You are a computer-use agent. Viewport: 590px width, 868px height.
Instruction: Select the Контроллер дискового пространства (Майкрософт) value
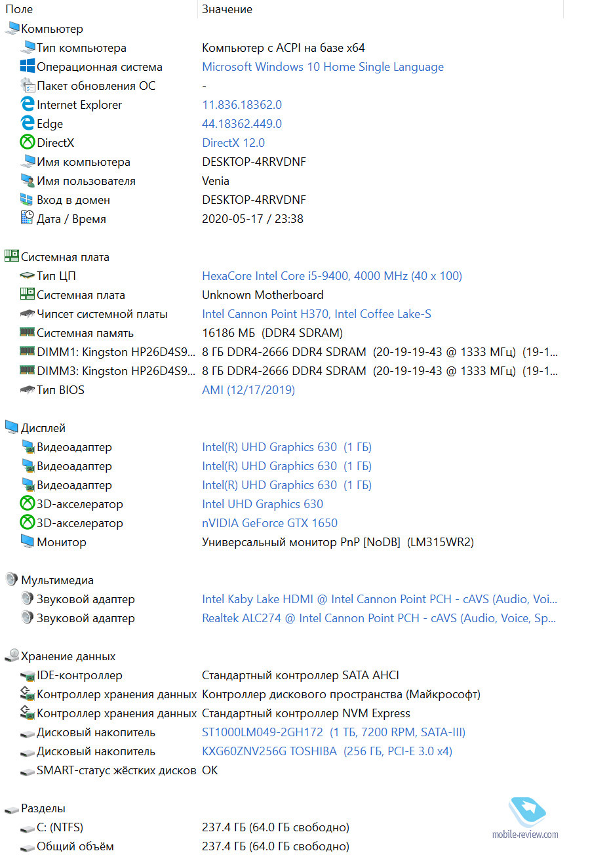341,694
